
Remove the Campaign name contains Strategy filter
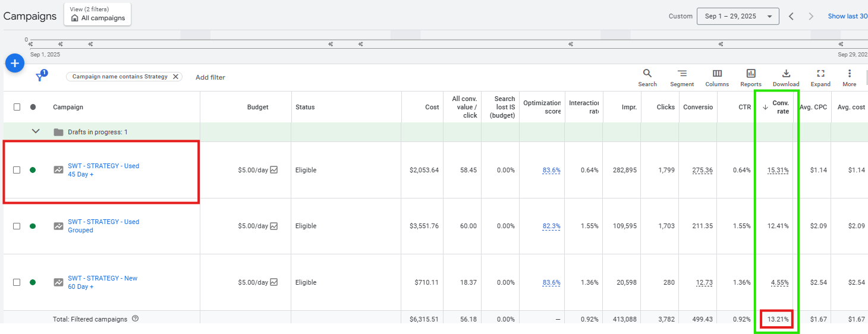click(175, 77)
